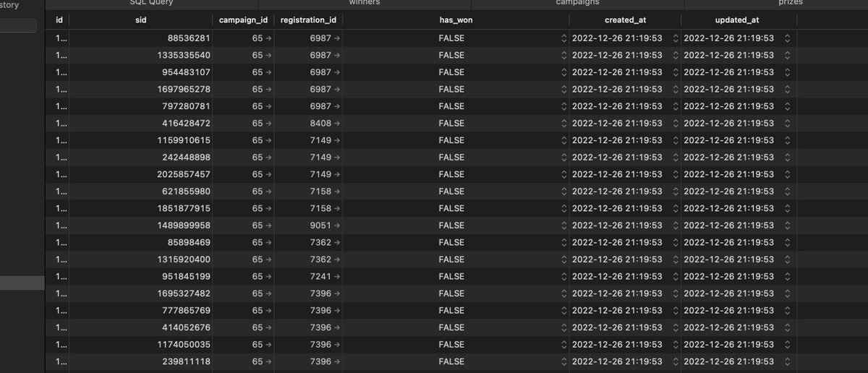Open has_won value picker for sid 1489899958

coord(564,226)
